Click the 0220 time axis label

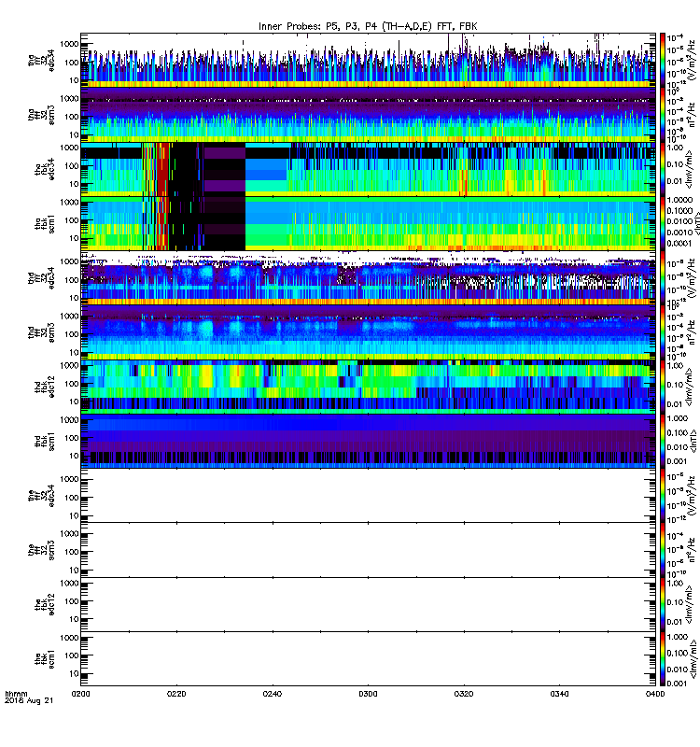coord(176,694)
